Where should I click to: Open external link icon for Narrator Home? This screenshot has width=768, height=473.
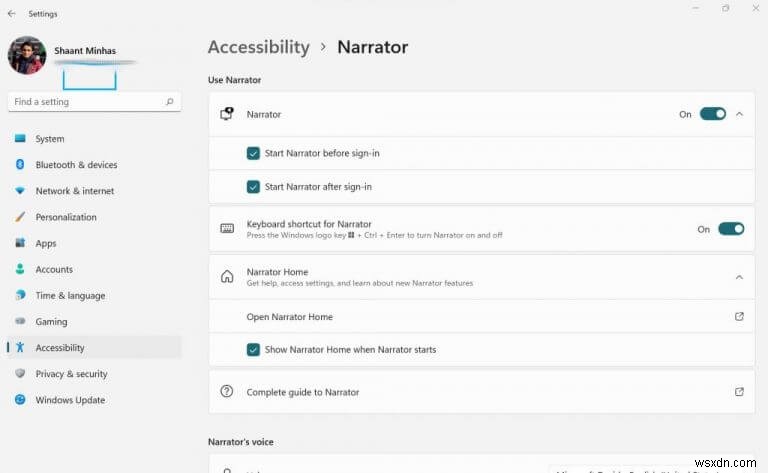(x=739, y=317)
